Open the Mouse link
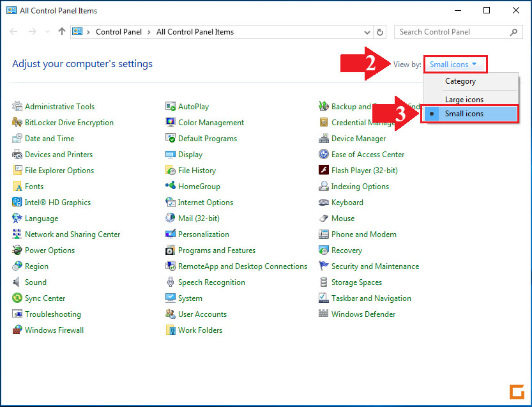 click(x=343, y=219)
